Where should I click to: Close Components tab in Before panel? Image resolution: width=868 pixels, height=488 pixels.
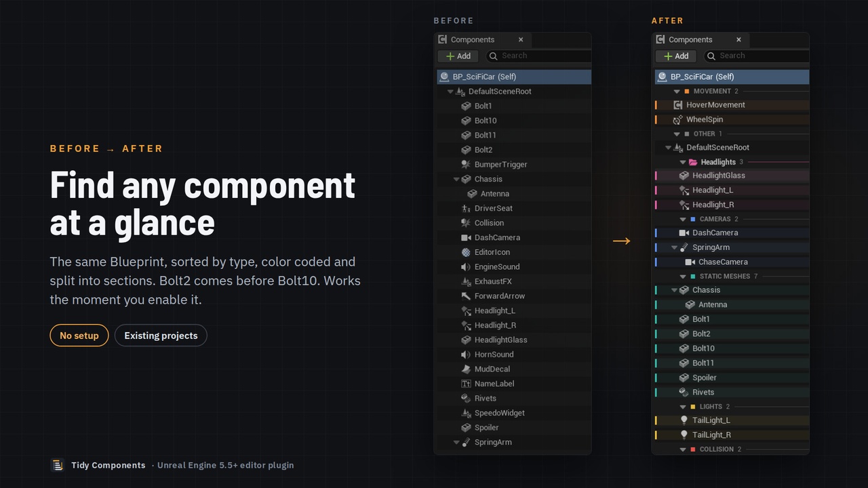coord(521,40)
